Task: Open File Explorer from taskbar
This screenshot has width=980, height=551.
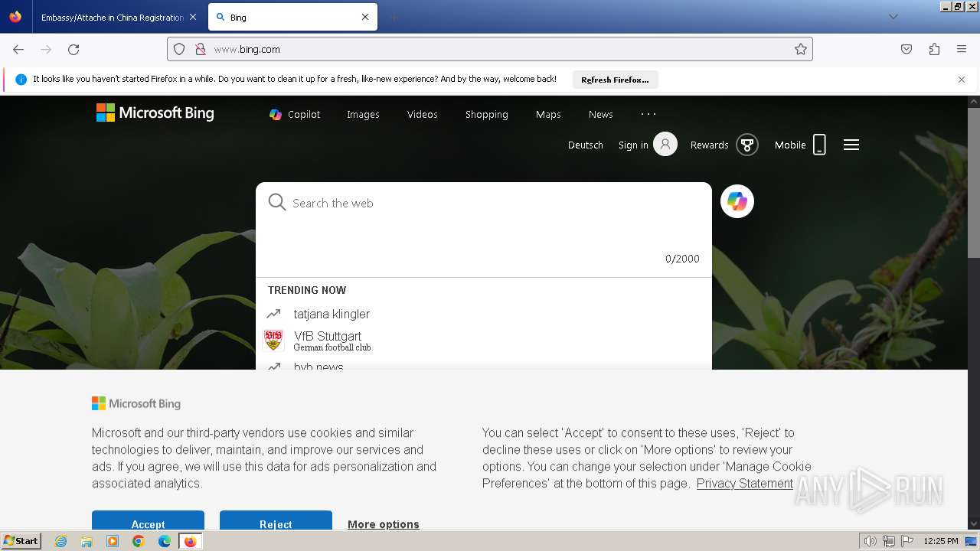Action: click(87, 541)
